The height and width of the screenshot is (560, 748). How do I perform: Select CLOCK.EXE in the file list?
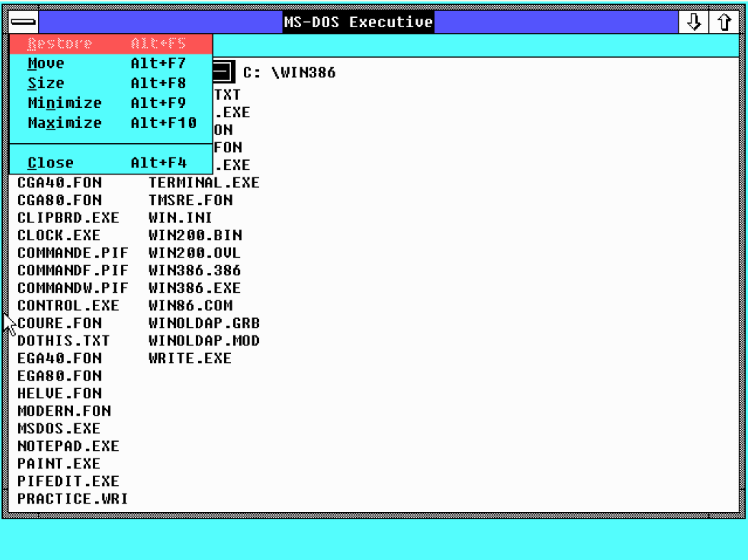(59, 235)
